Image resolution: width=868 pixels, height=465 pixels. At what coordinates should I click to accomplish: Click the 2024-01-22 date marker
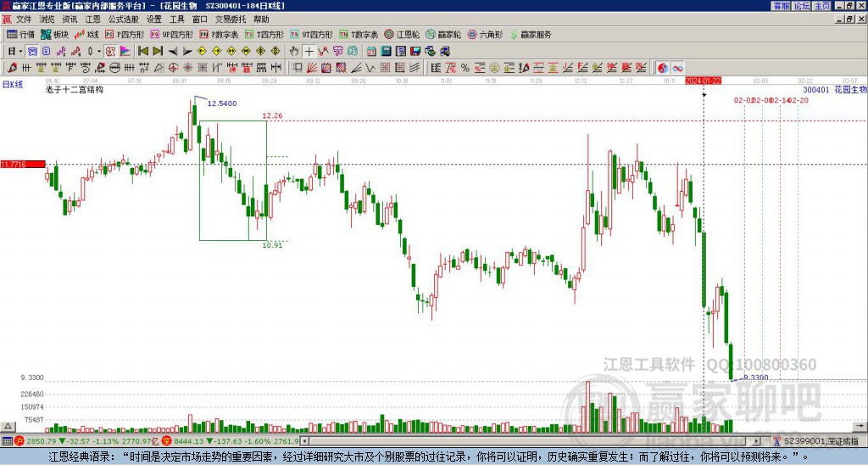703,81
